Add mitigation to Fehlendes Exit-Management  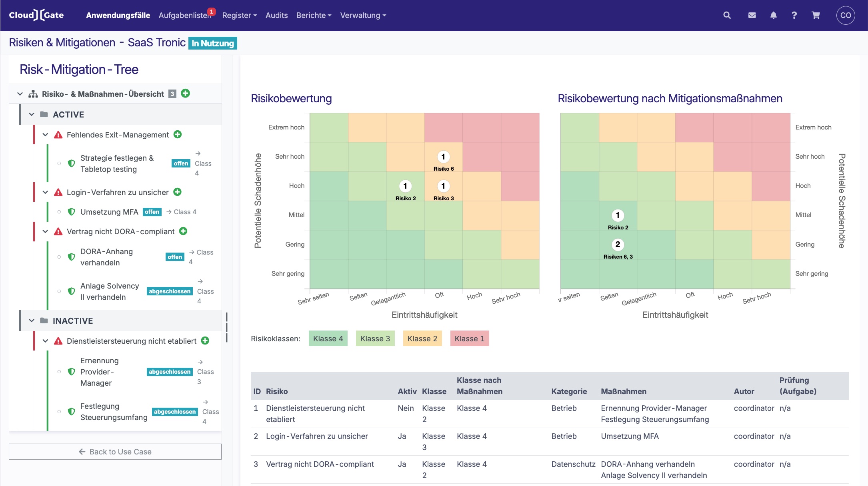(x=178, y=135)
